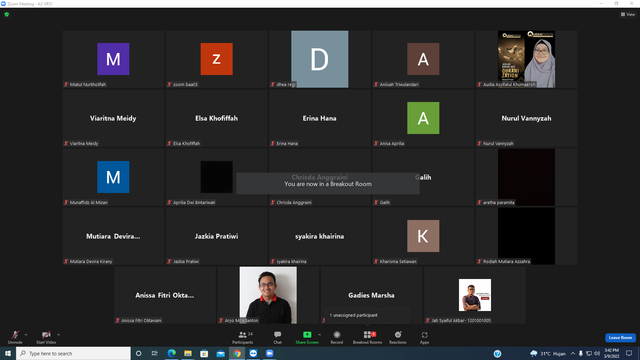Open the clock and date flyout
640x360 pixels.
pyautogui.click(x=611, y=353)
